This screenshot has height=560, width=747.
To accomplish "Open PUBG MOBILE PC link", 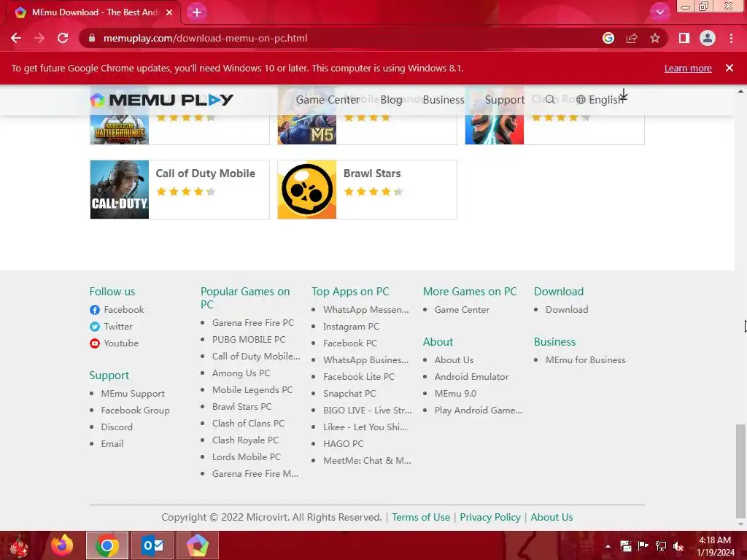I will tap(249, 339).
